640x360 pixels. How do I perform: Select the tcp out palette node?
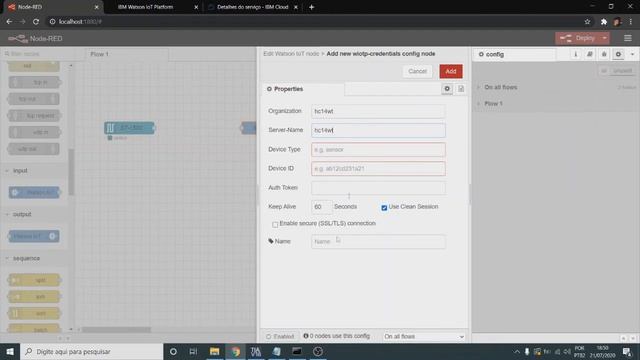coord(34,99)
